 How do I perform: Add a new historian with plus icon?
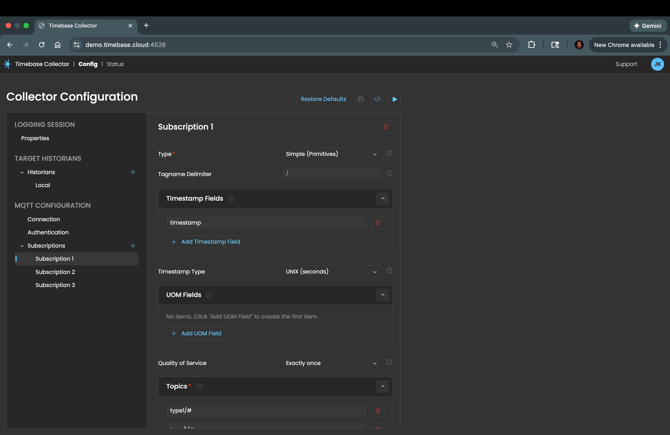133,172
